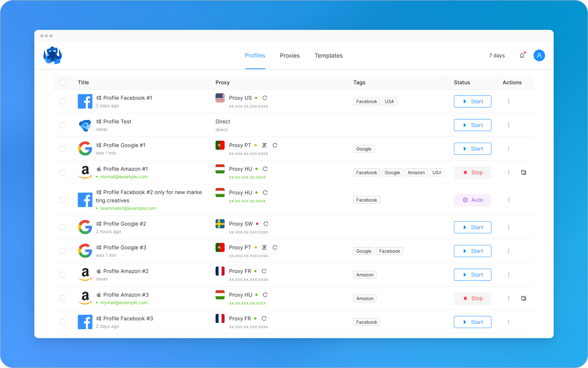Refresh proxy for Profile Amazon #2

point(264,272)
